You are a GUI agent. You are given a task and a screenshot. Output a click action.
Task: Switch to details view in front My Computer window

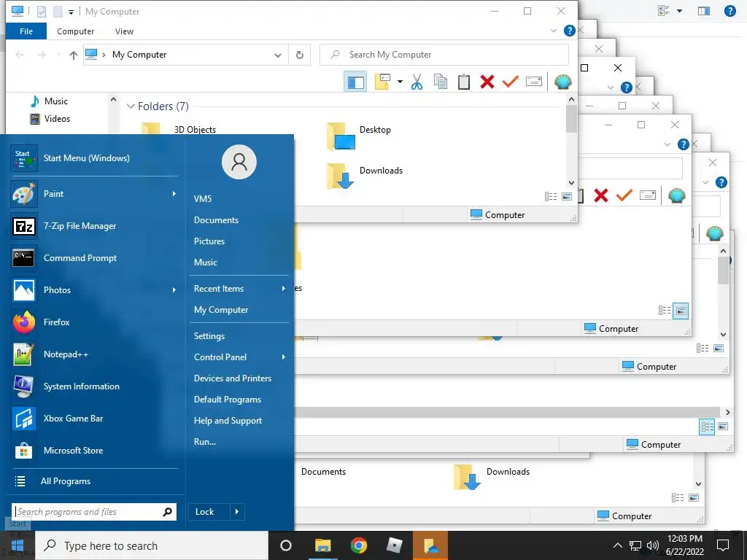(551, 197)
